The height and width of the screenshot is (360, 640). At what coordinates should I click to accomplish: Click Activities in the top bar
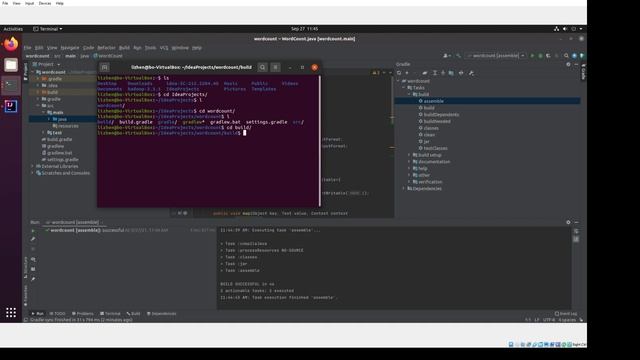pos(13,29)
